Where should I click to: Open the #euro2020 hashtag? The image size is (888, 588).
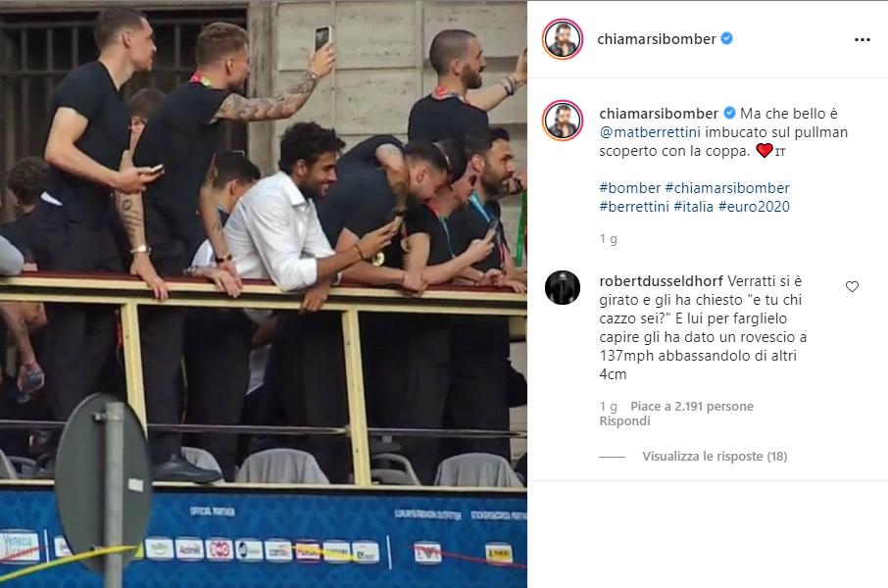point(754,207)
